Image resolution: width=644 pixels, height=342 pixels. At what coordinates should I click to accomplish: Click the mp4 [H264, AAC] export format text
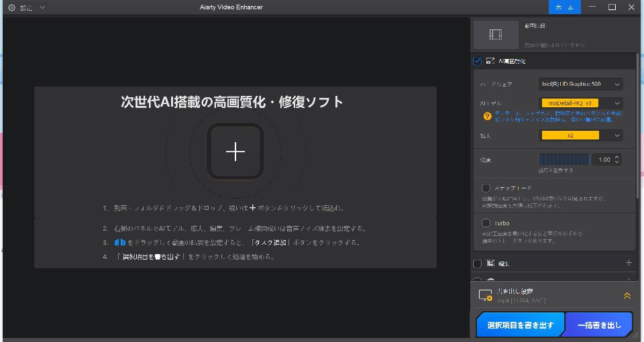click(521, 300)
